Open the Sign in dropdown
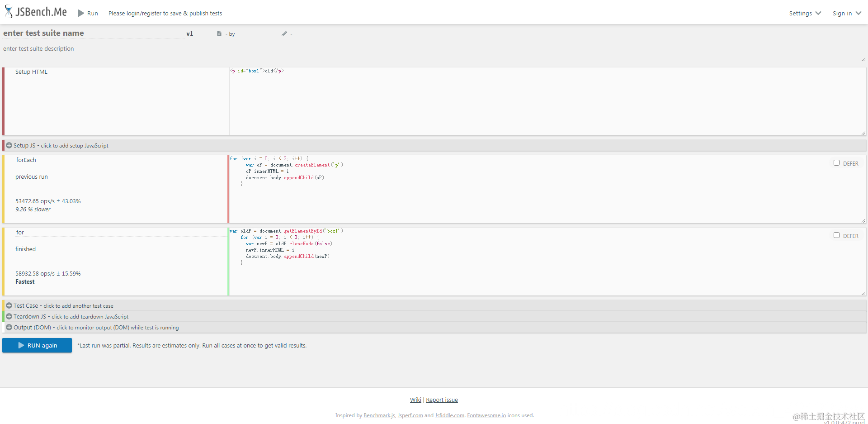 tap(847, 13)
